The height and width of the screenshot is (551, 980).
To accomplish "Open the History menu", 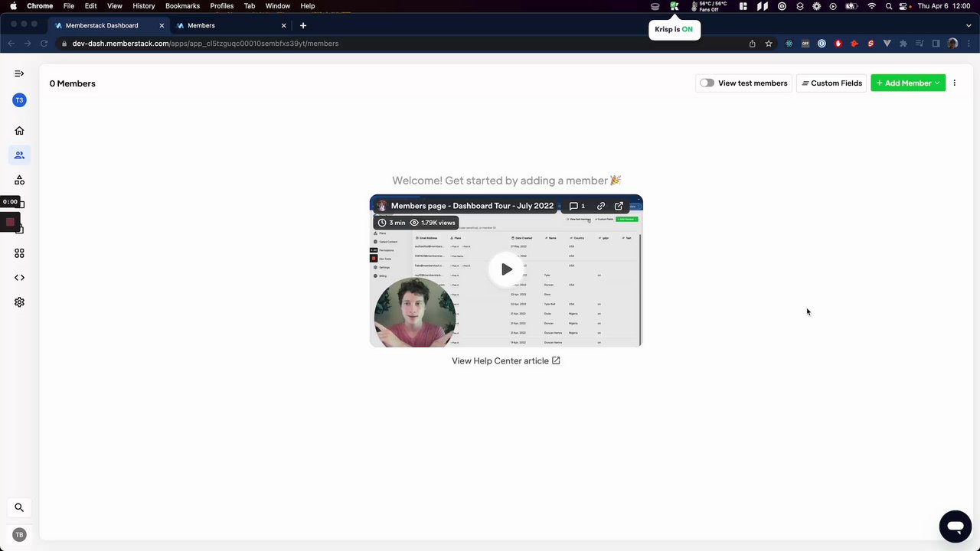I will [x=144, y=5].
